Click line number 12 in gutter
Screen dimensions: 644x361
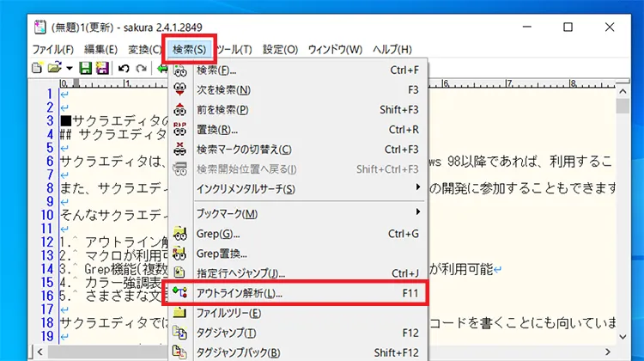point(47,242)
